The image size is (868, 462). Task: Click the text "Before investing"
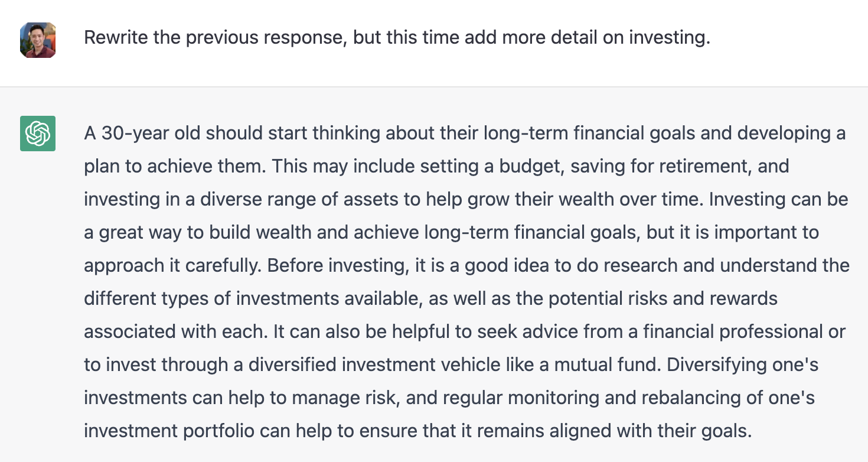tap(337, 266)
